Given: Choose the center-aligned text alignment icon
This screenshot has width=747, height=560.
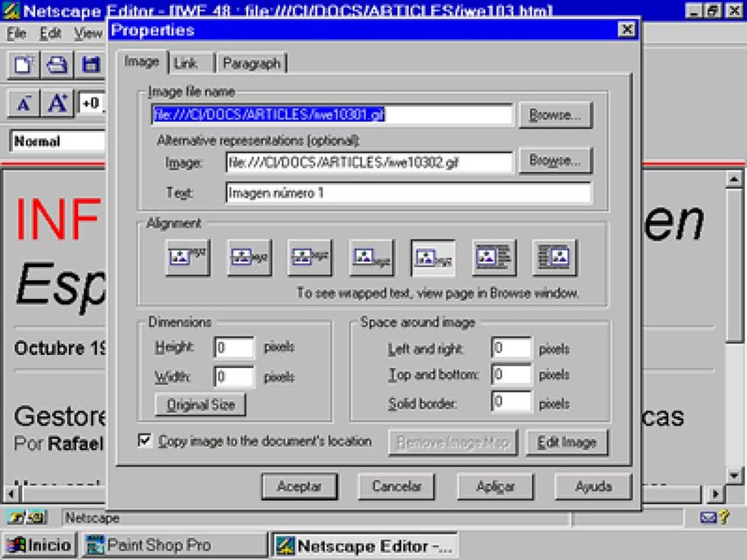Looking at the screenshot, I should tap(249, 257).
